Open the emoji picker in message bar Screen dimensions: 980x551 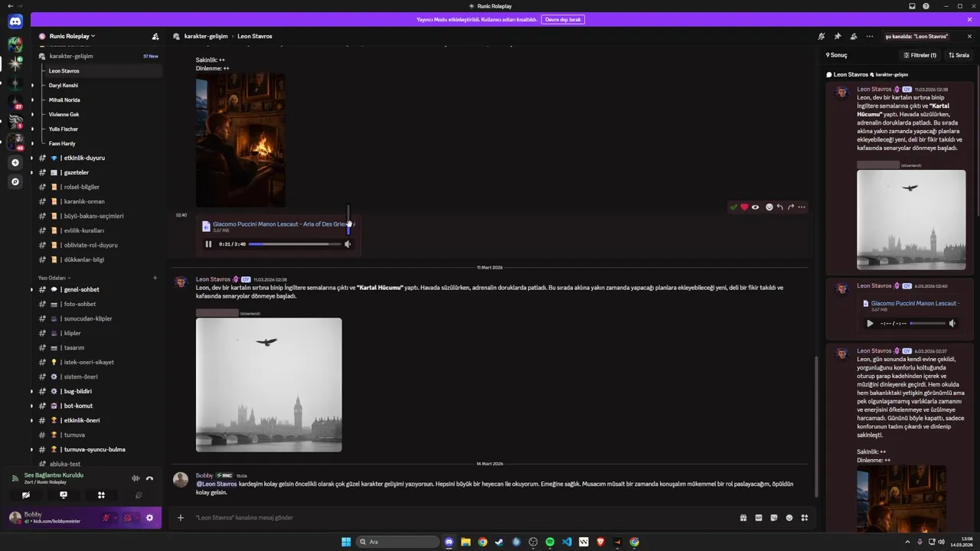[x=789, y=517]
